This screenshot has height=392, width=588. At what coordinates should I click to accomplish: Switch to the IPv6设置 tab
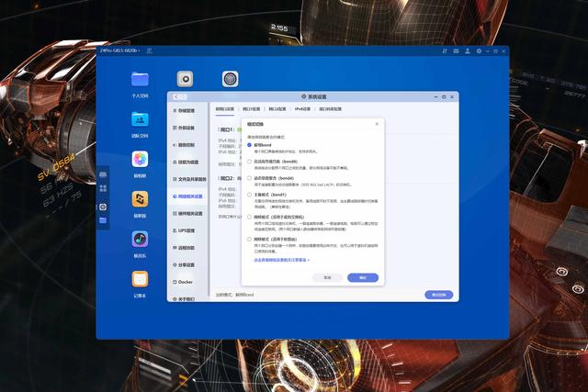[302, 109]
